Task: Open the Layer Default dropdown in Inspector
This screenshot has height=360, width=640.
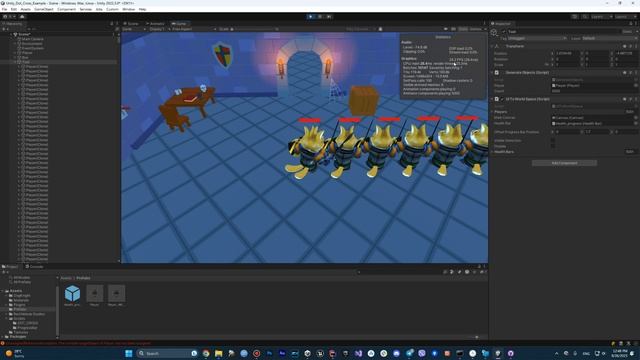Action: tap(609, 38)
